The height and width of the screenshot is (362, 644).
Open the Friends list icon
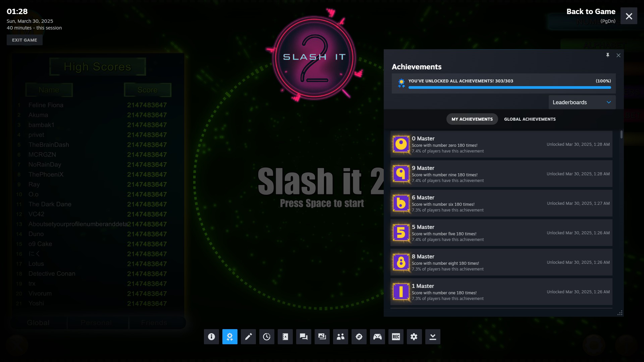tap(340, 337)
